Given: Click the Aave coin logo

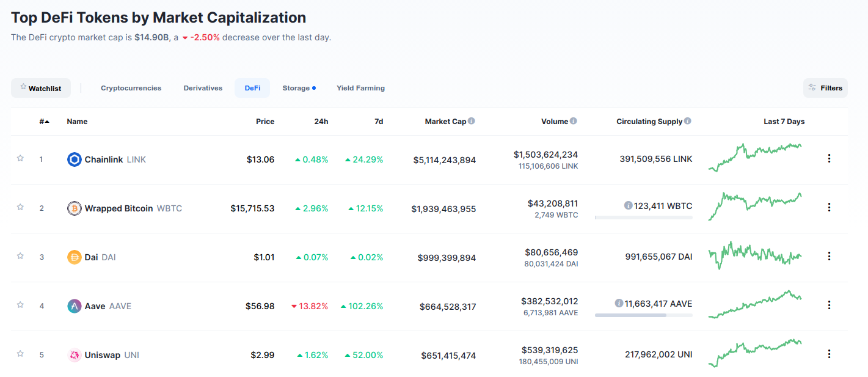Looking at the screenshot, I should [x=74, y=306].
